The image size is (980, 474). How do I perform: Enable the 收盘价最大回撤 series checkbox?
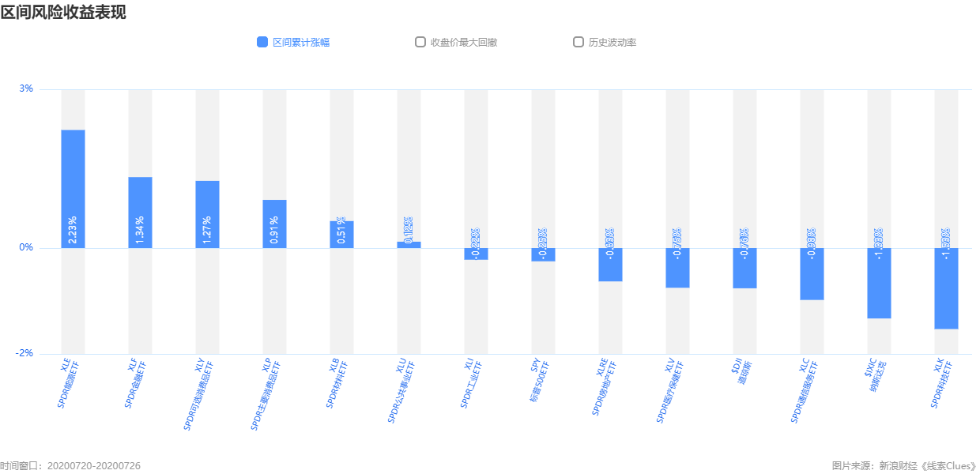point(420,42)
